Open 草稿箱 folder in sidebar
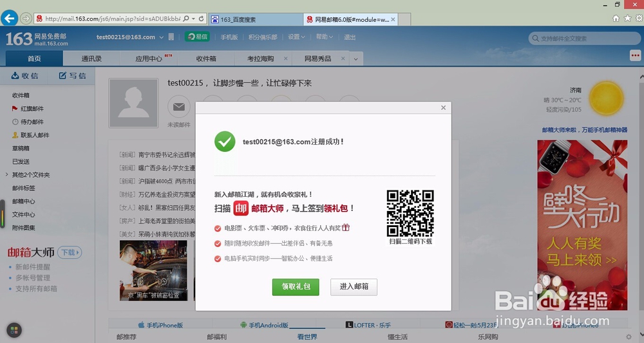 21,148
